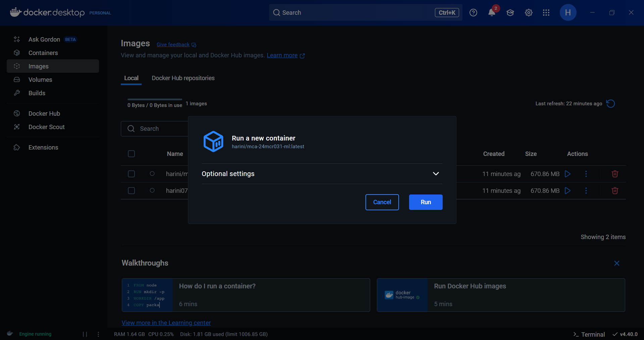Viewport: 644px width, 340px height.
Task: Delete harini/m image trash icon
Action: (615, 174)
